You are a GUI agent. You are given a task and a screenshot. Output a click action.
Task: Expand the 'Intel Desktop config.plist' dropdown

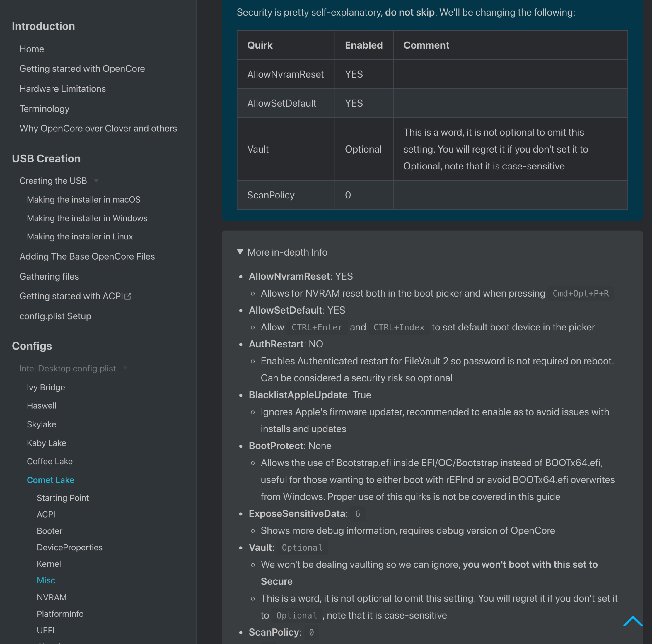pyautogui.click(x=125, y=368)
